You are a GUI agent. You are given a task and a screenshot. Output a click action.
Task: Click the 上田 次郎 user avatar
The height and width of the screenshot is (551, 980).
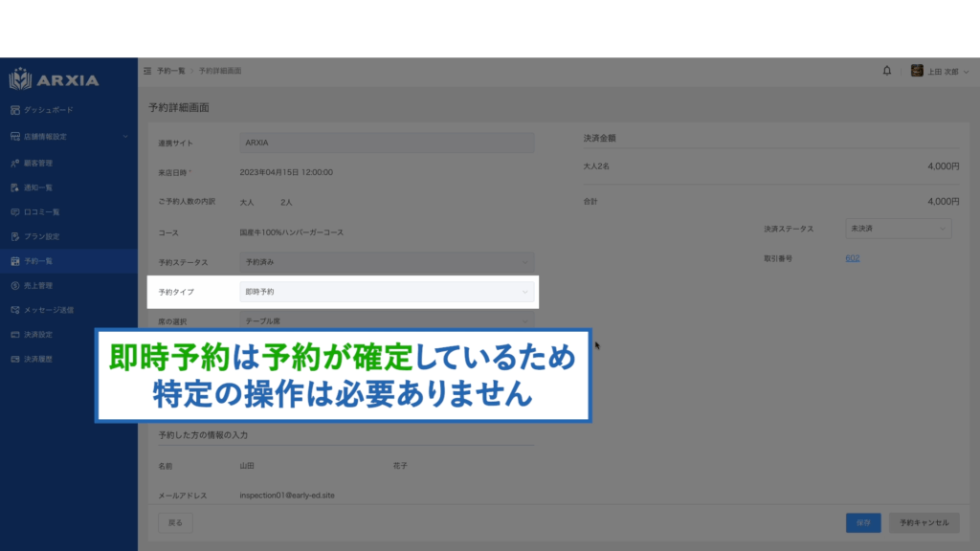point(917,71)
